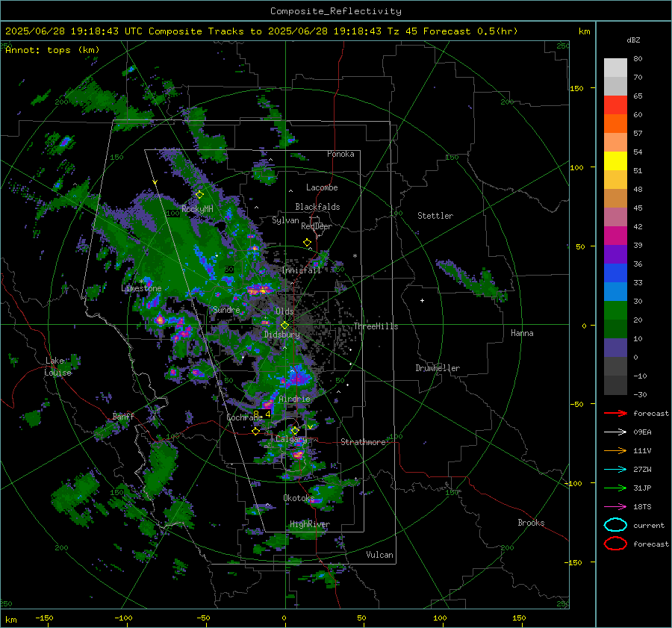672x628 pixels.
Task: Click the Cochrane city label
Action: 244,417
